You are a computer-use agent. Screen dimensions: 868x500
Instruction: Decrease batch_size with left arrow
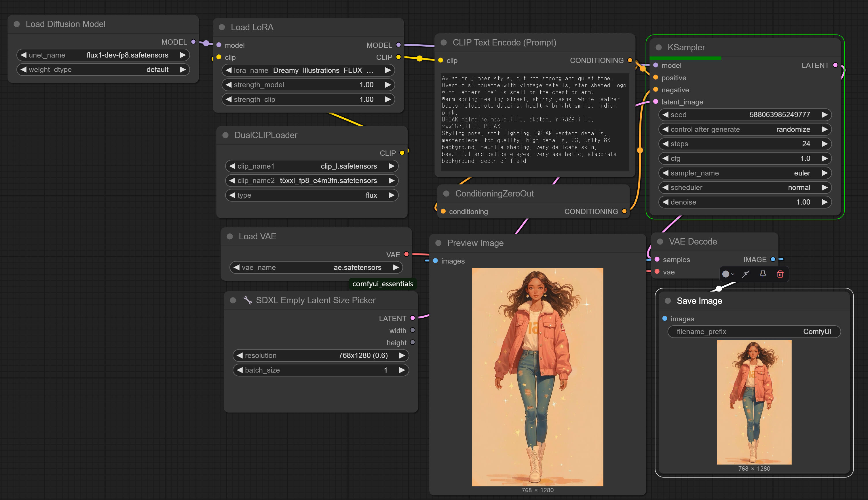point(240,370)
